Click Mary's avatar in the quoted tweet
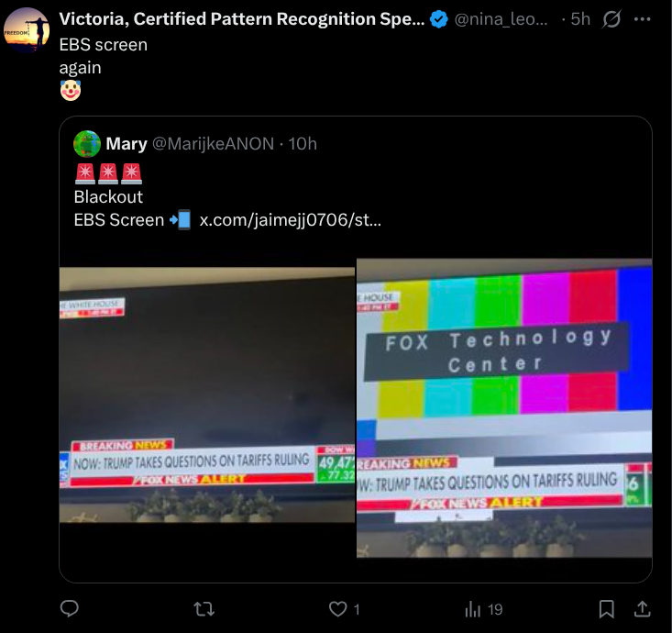Viewport: 672px width, 633px height. (x=87, y=143)
